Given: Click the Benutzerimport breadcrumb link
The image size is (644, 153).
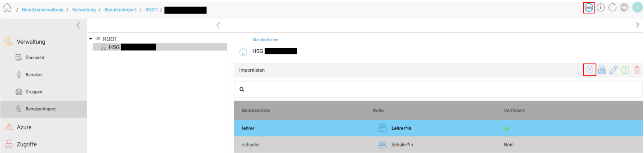Looking at the screenshot, I should click(121, 10).
